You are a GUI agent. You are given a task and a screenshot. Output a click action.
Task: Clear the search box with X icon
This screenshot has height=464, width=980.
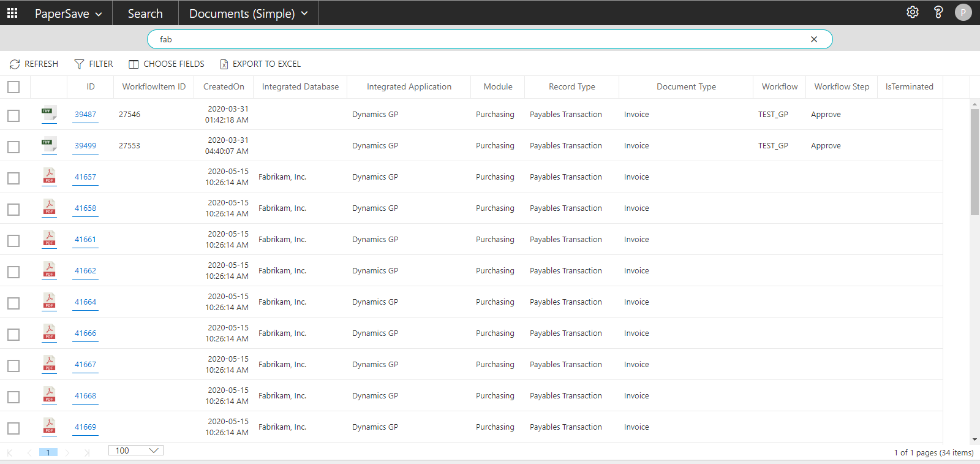(x=814, y=39)
